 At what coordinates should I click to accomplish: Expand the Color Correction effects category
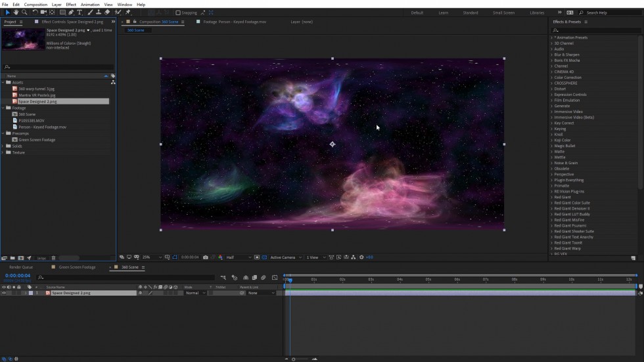point(567,78)
